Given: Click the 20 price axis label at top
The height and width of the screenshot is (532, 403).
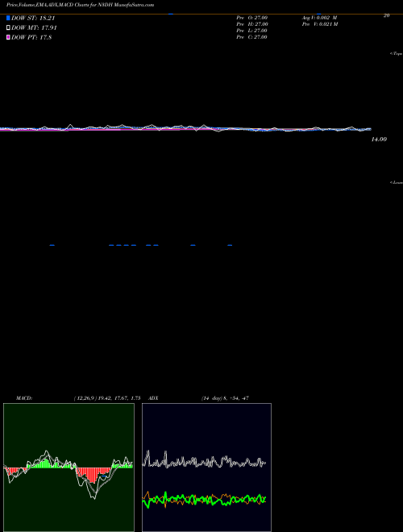Looking at the screenshot, I should pyautogui.click(x=386, y=15).
